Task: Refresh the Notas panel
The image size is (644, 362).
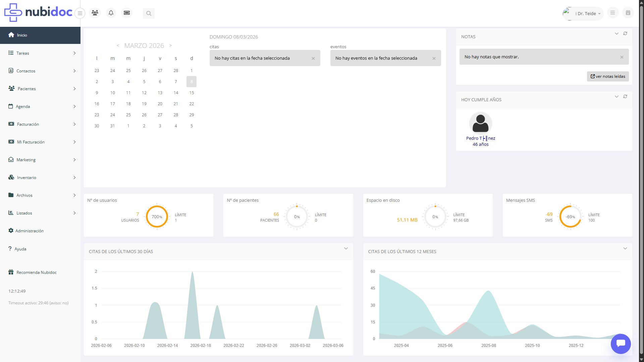Action: click(x=625, y=34)
